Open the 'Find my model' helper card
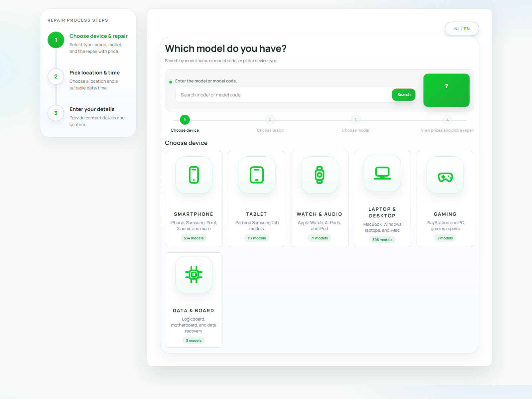This screenshot has width=532, height=399. point(446,90)
